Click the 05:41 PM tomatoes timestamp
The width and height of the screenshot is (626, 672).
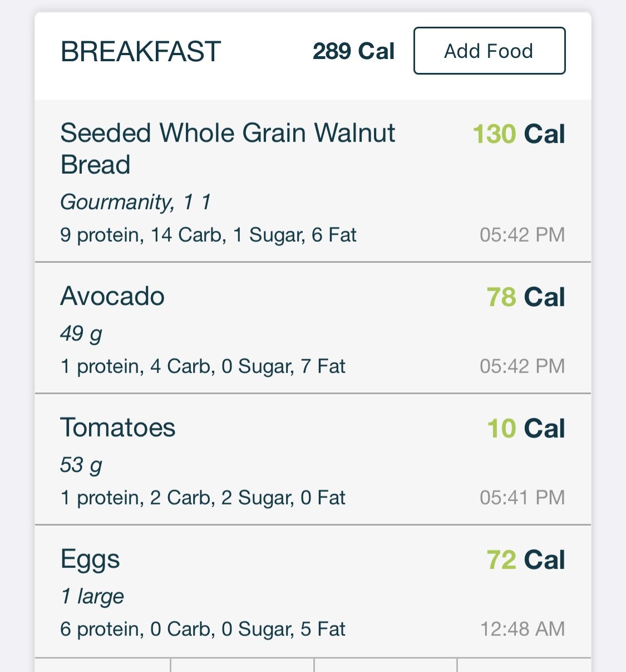(523, 497)
